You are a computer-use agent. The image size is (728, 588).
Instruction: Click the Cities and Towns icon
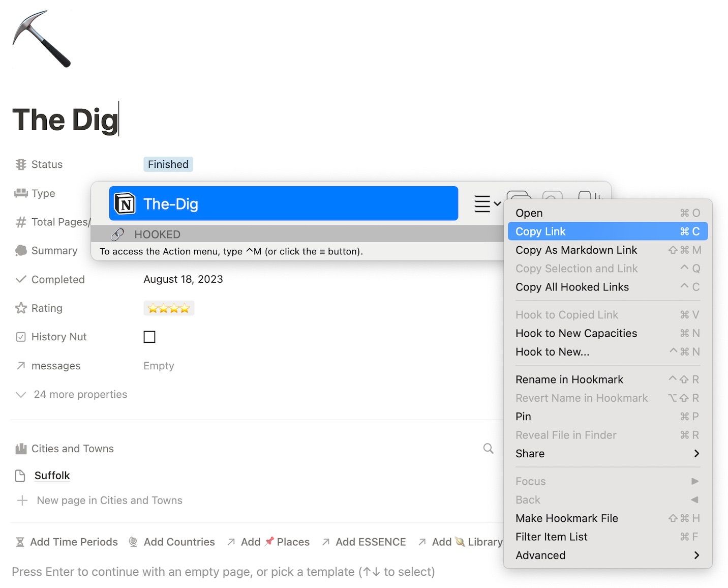click(21, 449)
